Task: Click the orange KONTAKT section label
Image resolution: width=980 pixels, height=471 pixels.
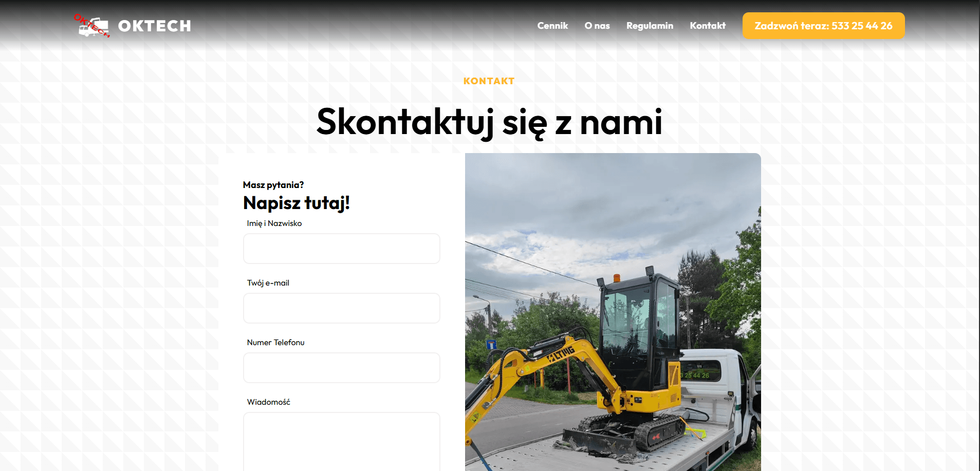Action: tap(489, 81)
